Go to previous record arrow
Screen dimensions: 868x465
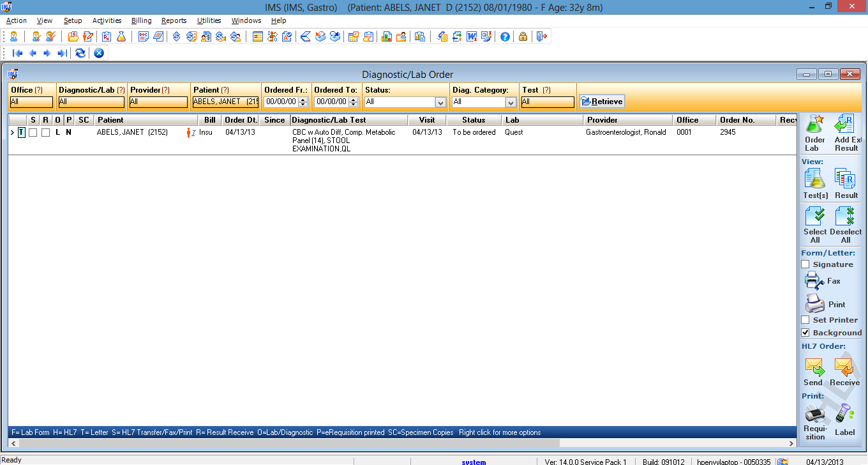[x=33, y=53]
